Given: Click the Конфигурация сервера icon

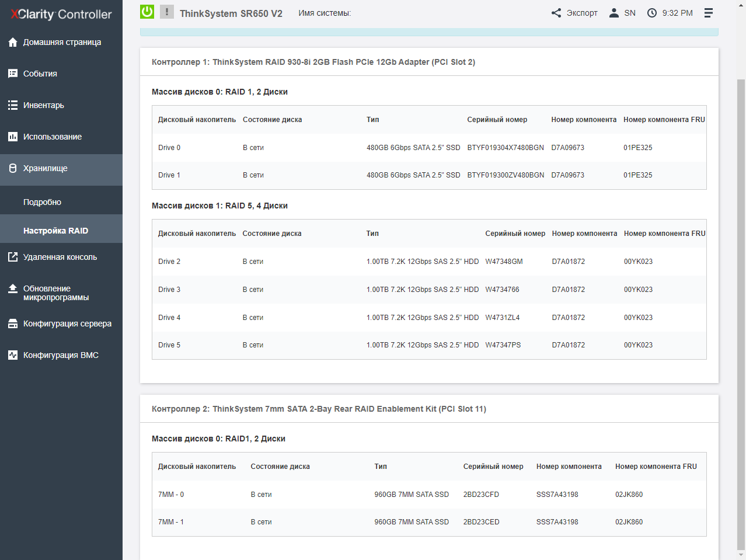Looking at the screenshot, I should (13, 324).
